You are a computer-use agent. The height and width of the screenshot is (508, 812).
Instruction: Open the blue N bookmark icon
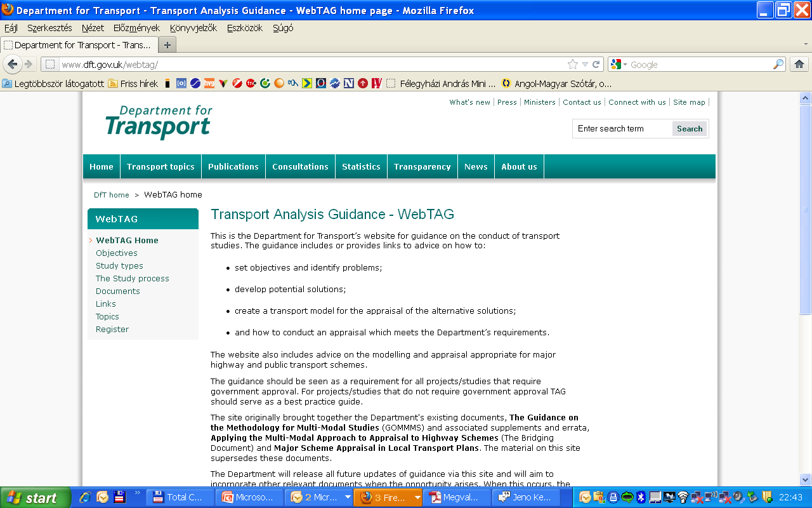click(x=348, y=83)
